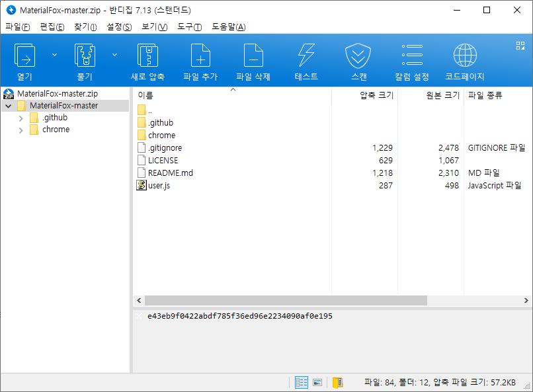Screen dimensions: 533x392
Task: Click the JavaScript 파일 type cell
Action: coord(495,186)
